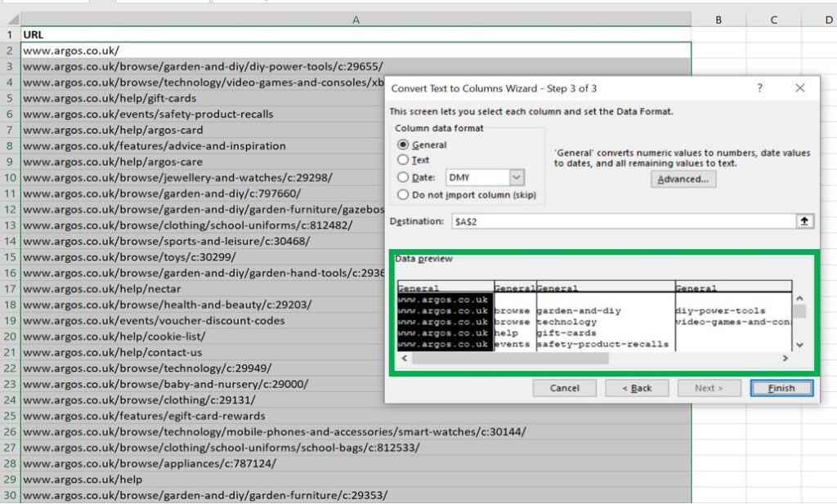837x504 pixels.
Task: Click the Data preview scroll down arrow
Action: click(x=799, y=345)
